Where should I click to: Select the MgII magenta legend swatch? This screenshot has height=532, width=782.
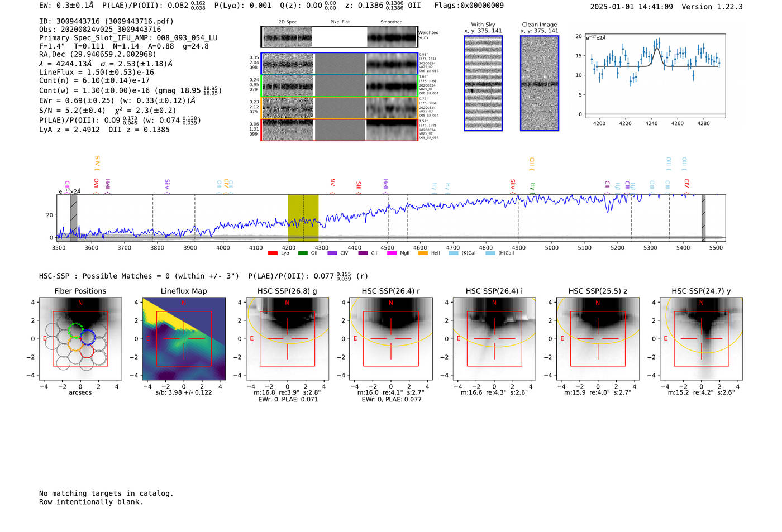click(392, 253)
